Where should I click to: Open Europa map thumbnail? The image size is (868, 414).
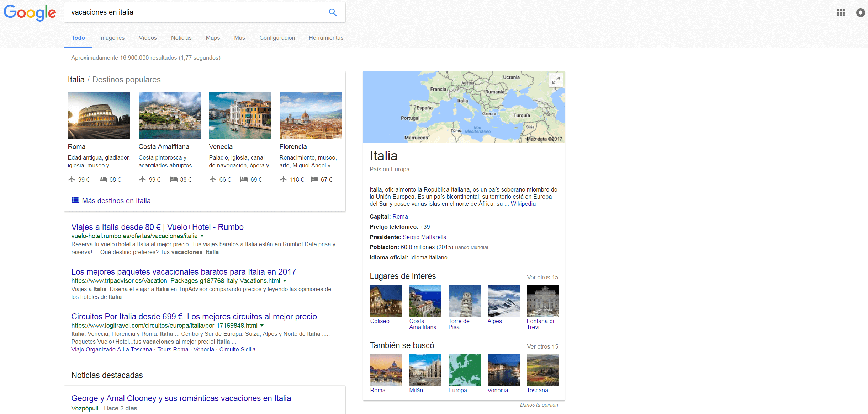coord(464,370)
